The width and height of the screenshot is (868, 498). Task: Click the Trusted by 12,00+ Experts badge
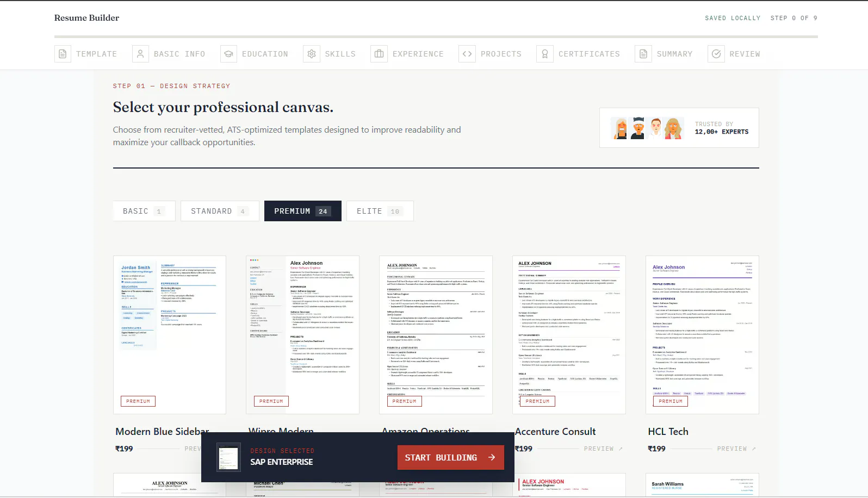[679, 128]
